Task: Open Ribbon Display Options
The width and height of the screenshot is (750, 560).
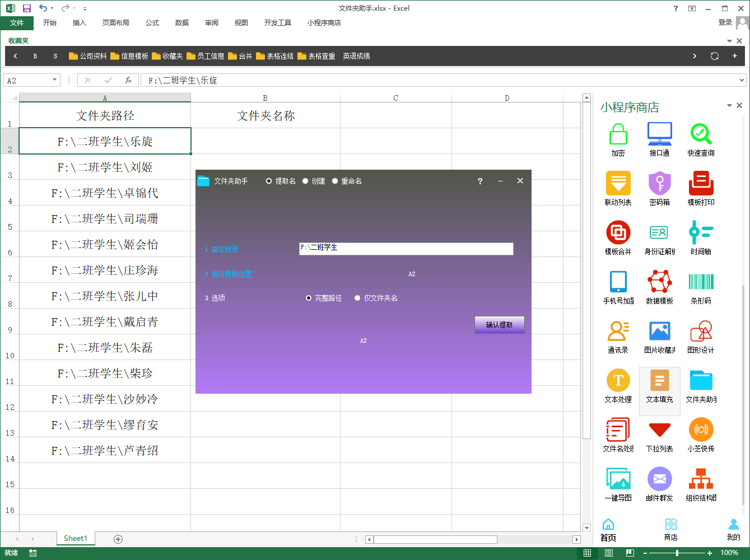Action: [692, 8]
